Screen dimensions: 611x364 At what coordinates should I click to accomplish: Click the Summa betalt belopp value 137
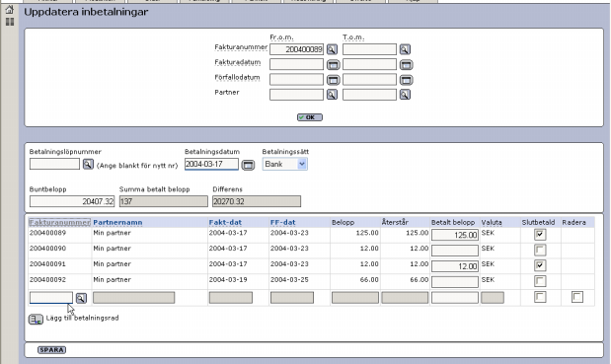[x=164, y=201]
